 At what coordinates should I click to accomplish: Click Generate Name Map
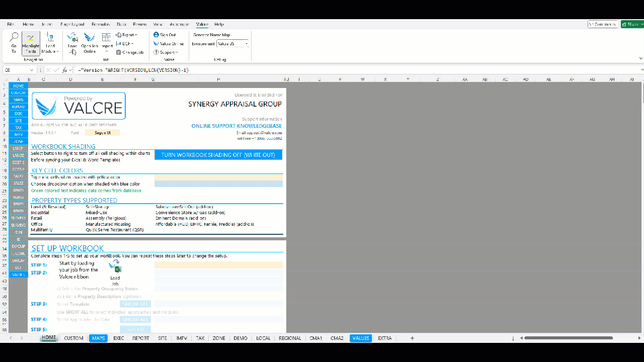coord(211,35)
